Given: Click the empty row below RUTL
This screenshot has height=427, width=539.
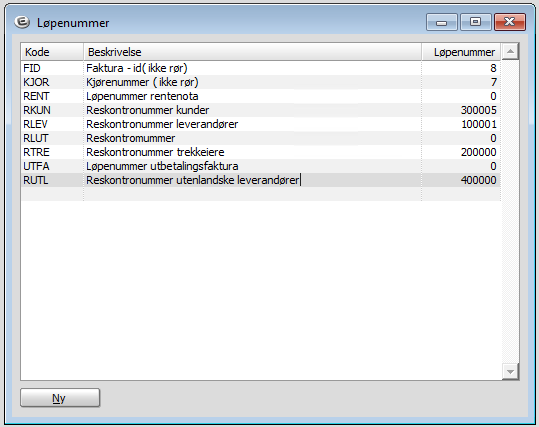Looking at the screenshot, I should 261,194.
